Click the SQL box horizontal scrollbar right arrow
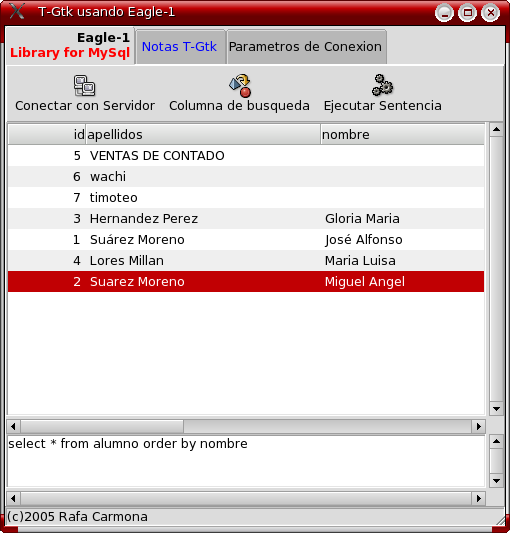 click(479, 498)
